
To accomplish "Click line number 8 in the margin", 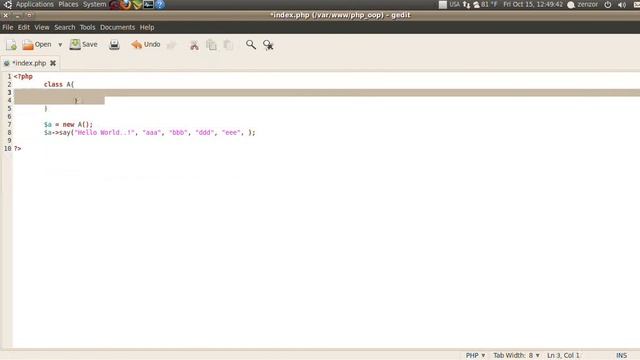I will [9, 133].
